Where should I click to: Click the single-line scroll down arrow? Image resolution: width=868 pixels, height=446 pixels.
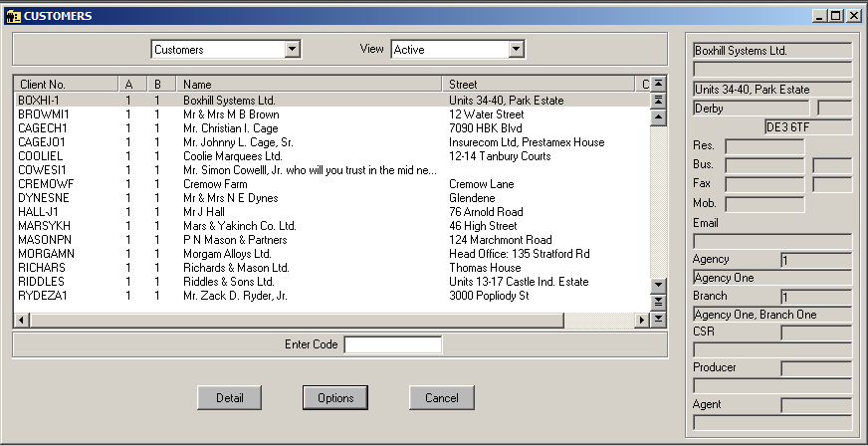coord(657,286)
